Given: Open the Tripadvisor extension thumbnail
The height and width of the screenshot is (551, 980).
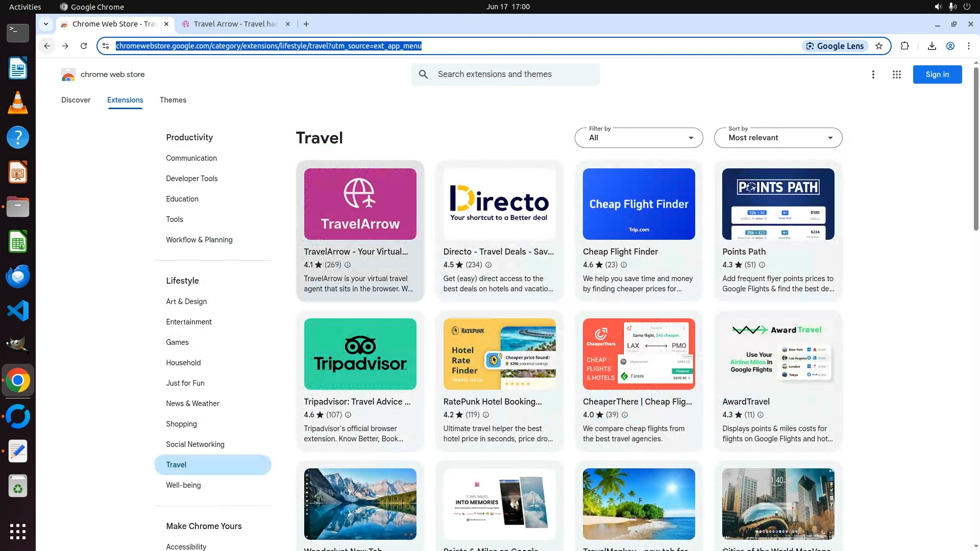Looking at the screenshot, I should point(360,354).
